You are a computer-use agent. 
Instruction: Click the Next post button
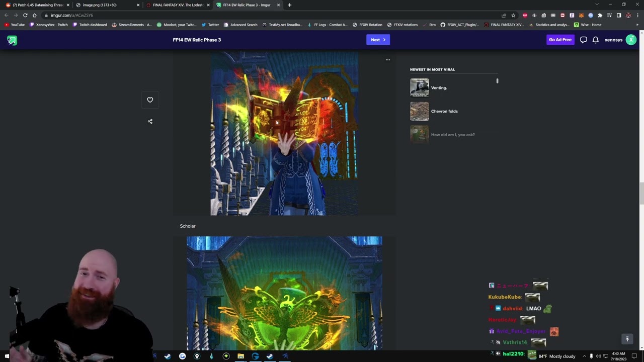point(378,40)
